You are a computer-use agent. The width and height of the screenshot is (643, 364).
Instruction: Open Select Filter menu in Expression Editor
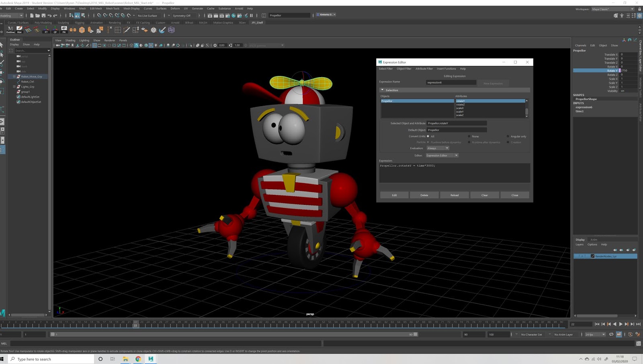tap(385, 69)
